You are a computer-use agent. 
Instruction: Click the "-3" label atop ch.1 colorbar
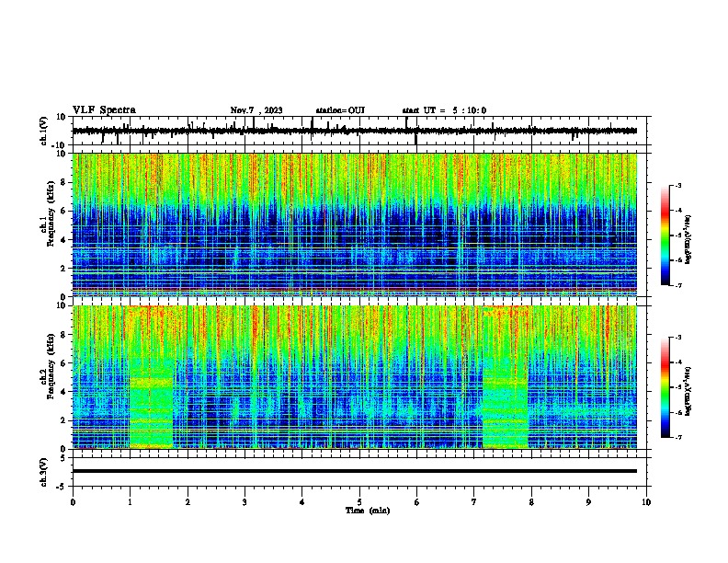tap(677, 185)
